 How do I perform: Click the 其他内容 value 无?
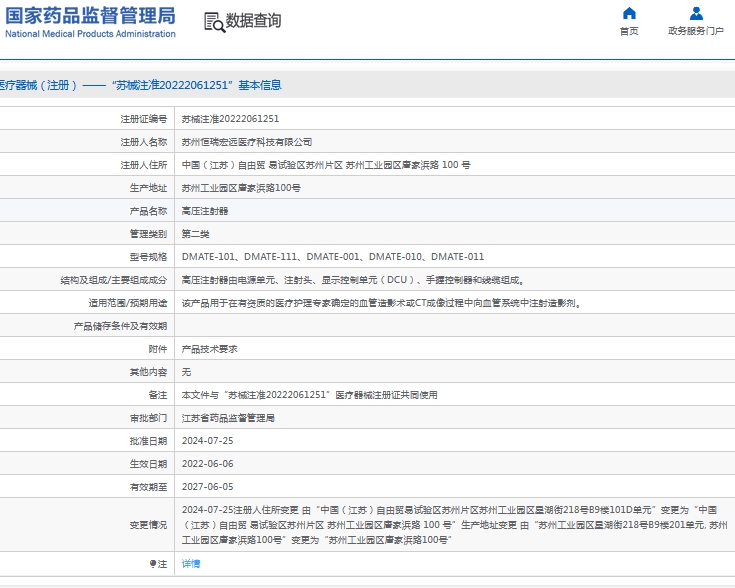(x=187, y=372)
